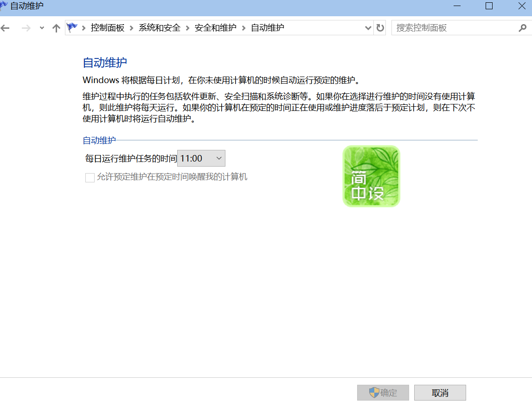The height and width of the screenshot is (401, 532).
Task: Minimize the 自动维护 window
Action: coord(457,6)
